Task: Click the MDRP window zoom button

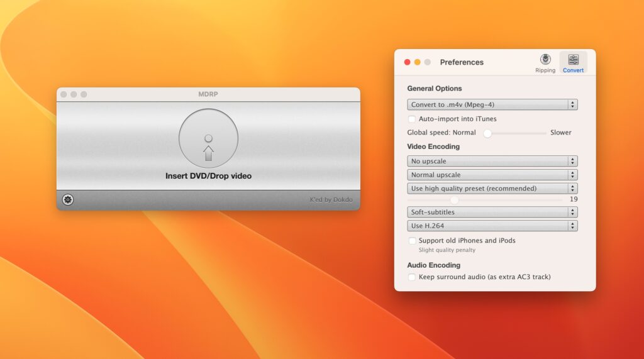Action: [84, 94]
